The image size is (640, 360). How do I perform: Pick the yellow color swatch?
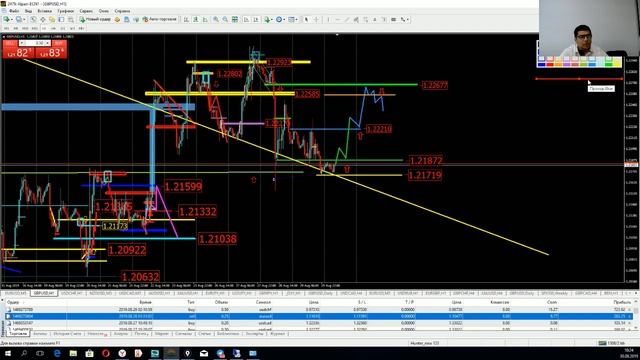(618, 64)
